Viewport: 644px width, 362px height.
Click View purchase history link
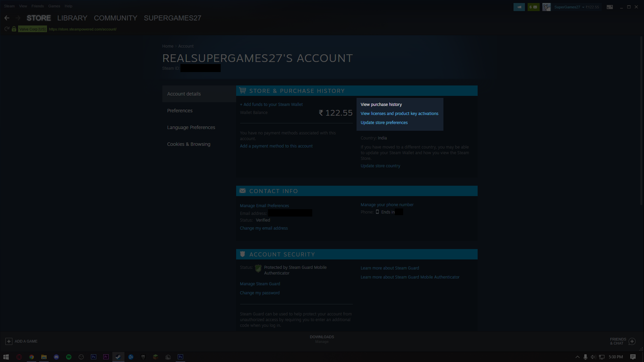(381, 105)
